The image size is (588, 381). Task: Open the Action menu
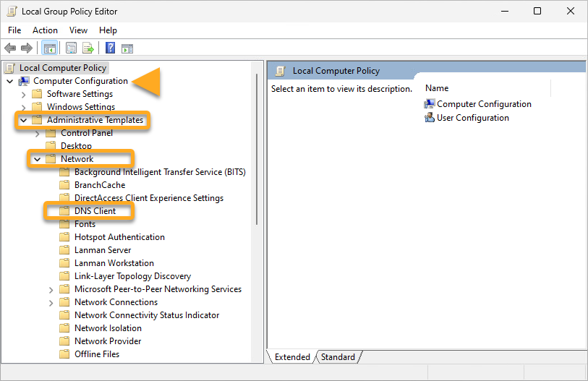point(45,30)
